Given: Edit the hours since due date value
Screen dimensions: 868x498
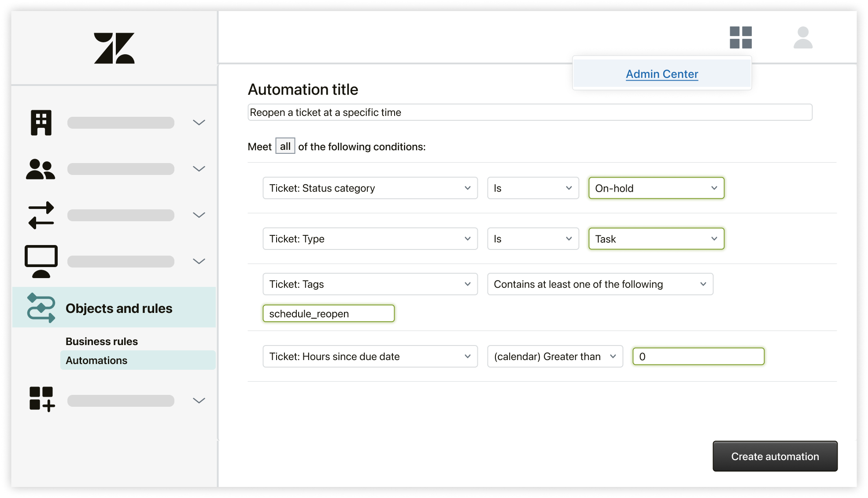Looking at the screenshot, I should point(699,356).
